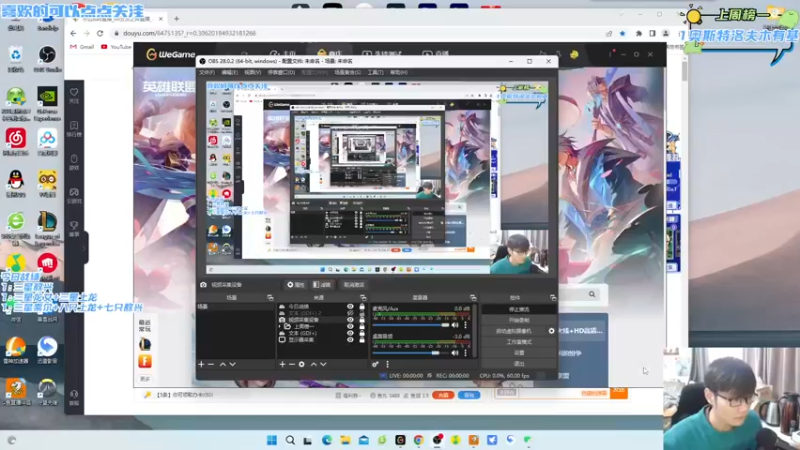Show the hidden 文本 (GDI+) 2 source
The height and width of the screenshot is (450, 800).
[350, 313]
